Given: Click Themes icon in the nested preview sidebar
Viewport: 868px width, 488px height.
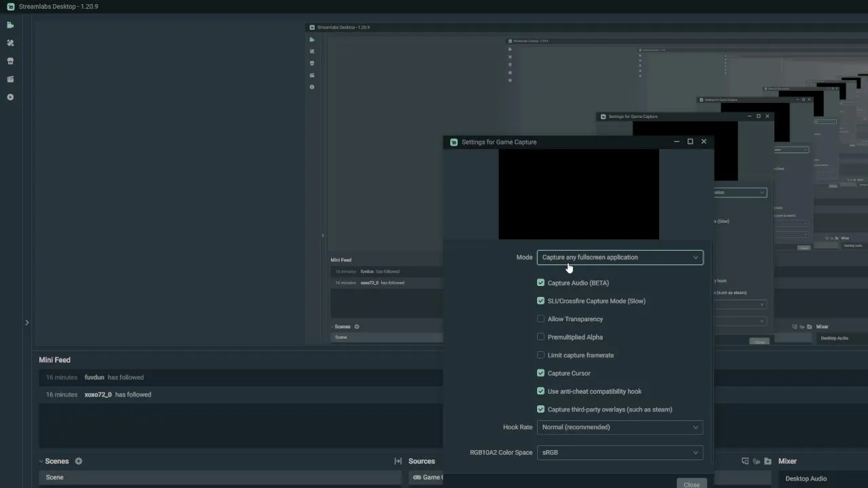Looking at the screenshot, I should (312, 52).
